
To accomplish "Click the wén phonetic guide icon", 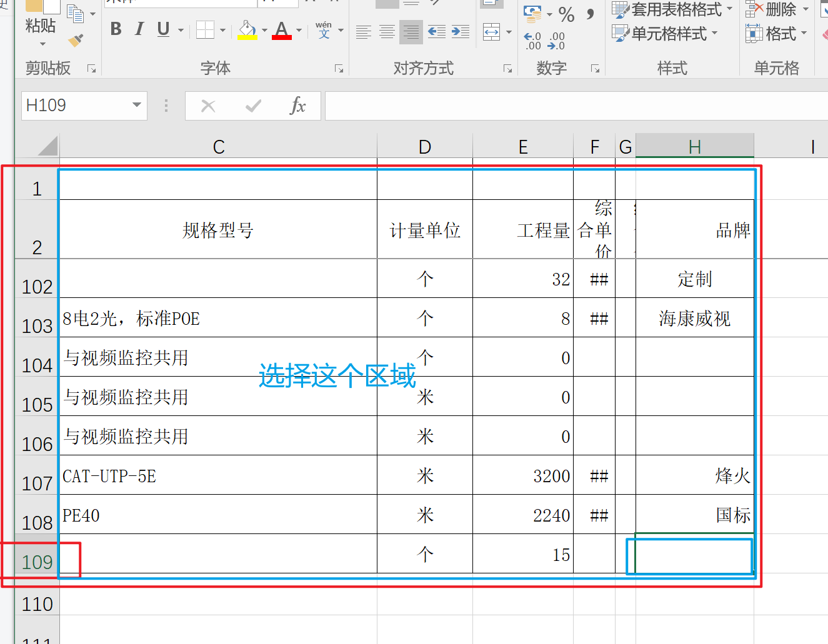I will pos(324,29).
